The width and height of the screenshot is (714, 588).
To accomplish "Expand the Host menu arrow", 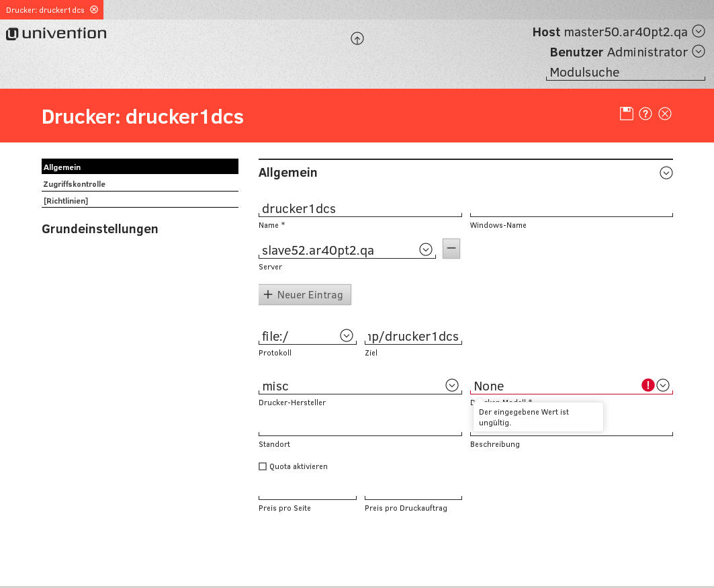I will pos(699,31).
